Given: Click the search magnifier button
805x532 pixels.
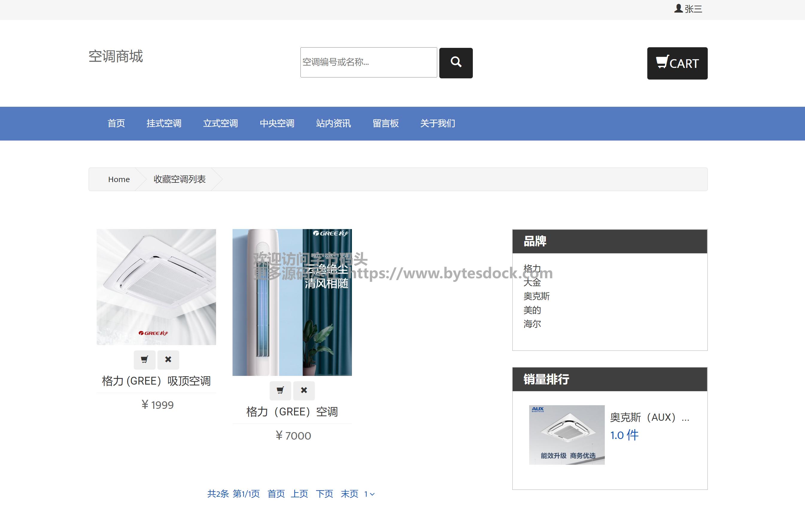Looking at the screenshot, I should (456, 63).
